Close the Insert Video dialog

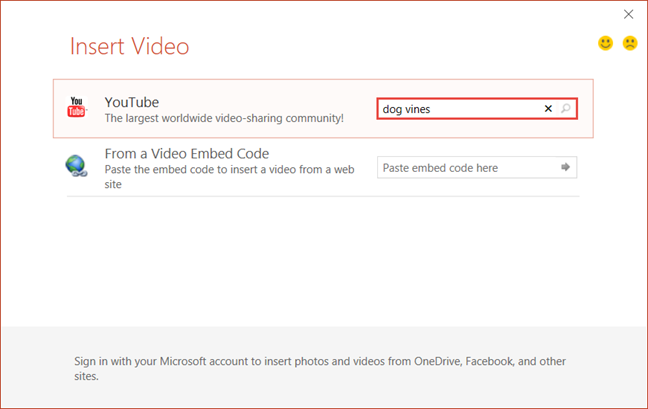pyautogui.click(x=628, y=14)
